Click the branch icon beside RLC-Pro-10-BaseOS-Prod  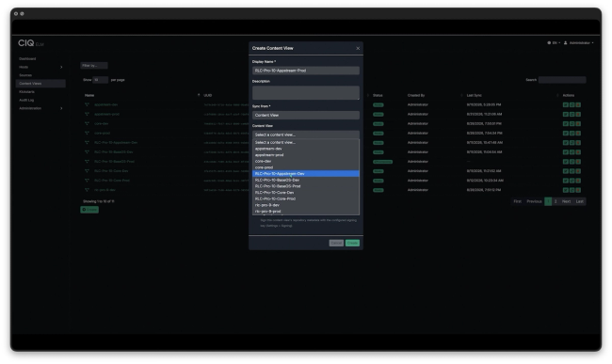tap(87, 162)
